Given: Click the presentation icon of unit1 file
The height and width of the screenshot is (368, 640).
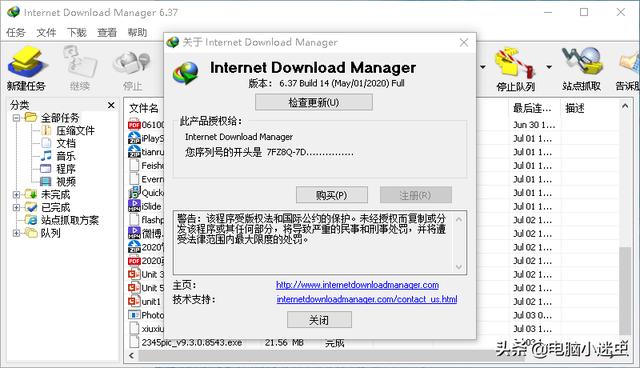Looking at the screenshot, I should tap(134, 301).
